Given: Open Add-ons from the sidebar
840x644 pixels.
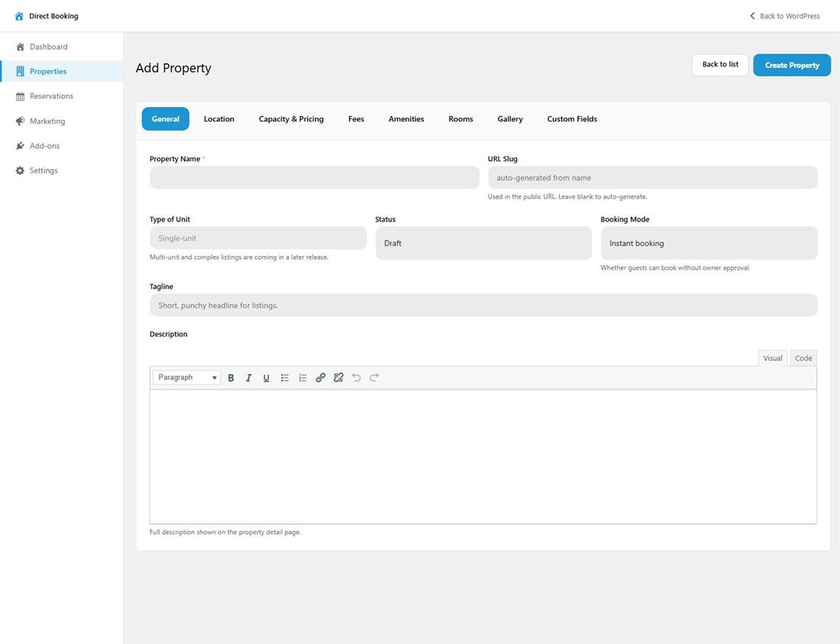Looking at the screenshot, I should pyautogui.click(x=62, y=146).
